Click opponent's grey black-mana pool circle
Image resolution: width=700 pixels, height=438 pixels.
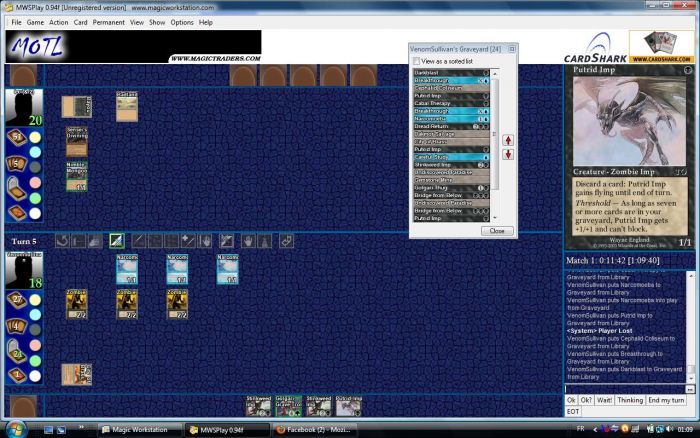click(35, 167)
